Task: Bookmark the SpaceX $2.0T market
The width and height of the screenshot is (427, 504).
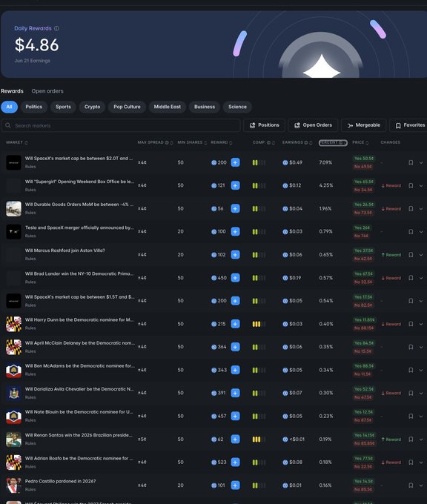Action: (411, 162)
